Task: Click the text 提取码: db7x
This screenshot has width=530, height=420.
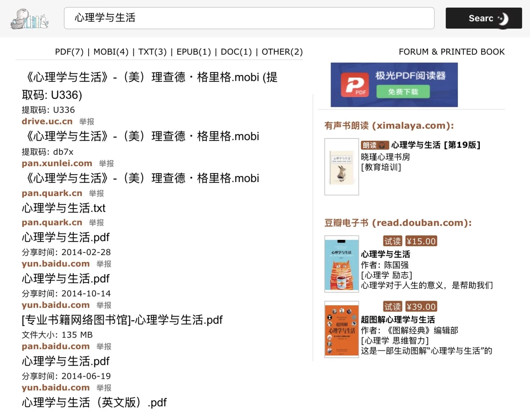Action: 47,152
